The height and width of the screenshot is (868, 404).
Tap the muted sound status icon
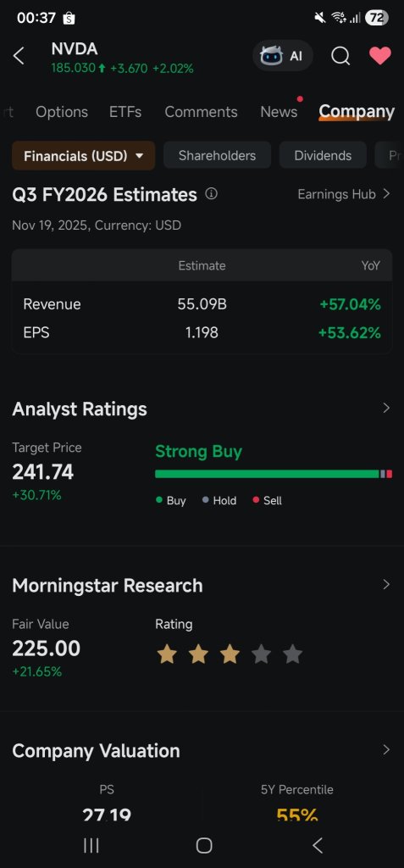[x=320, y=18]
